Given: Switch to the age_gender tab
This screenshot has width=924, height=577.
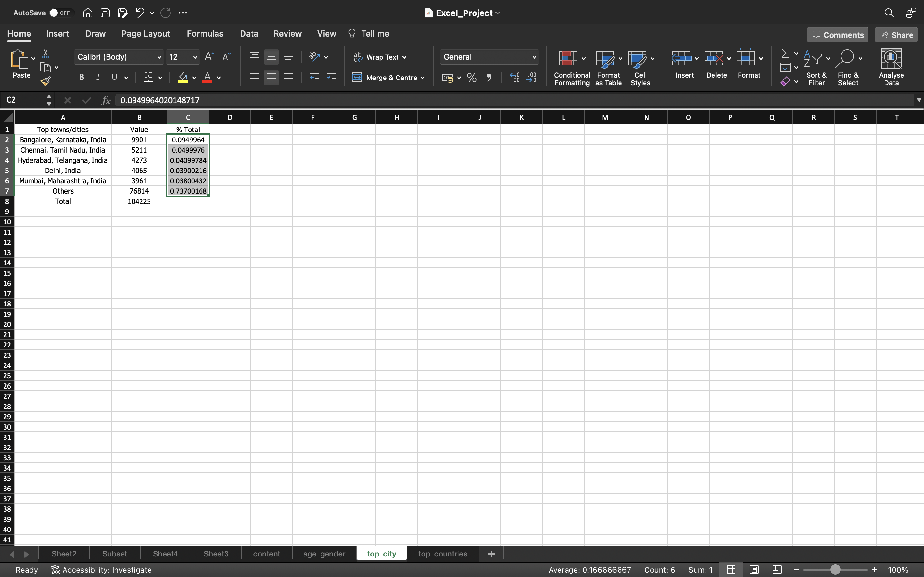Looking at the screenshot, I should [324, 553].
